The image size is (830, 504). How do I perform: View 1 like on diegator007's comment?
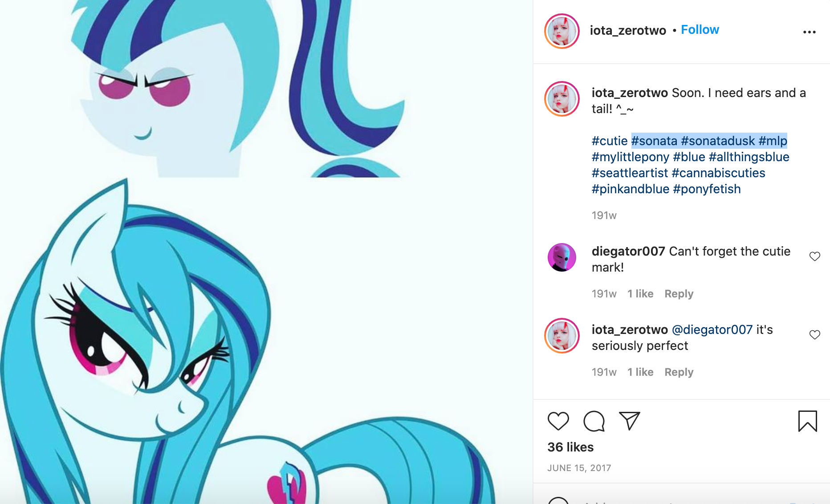[x=640, y=294]
